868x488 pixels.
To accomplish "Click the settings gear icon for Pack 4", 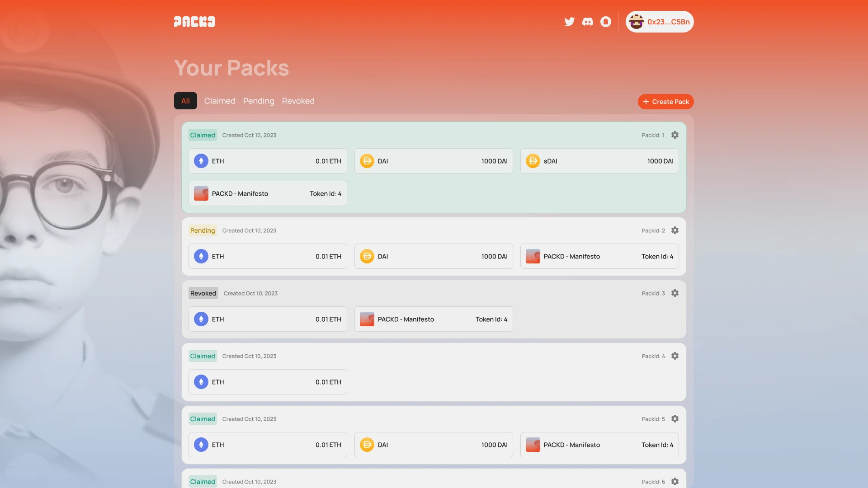I will point(674,357).
